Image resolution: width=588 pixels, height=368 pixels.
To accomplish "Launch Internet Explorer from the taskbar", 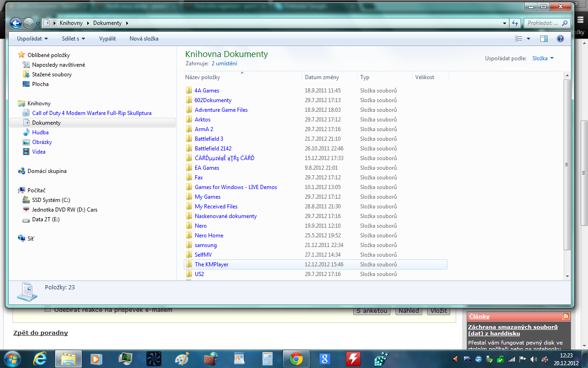I will click(x=40, y=358).
